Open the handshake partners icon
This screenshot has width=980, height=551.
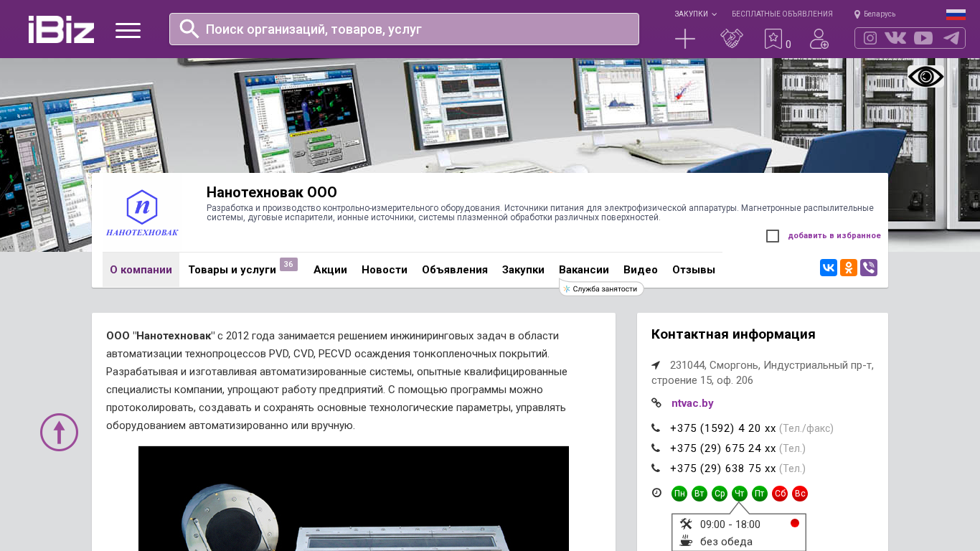tap(732, 39)
